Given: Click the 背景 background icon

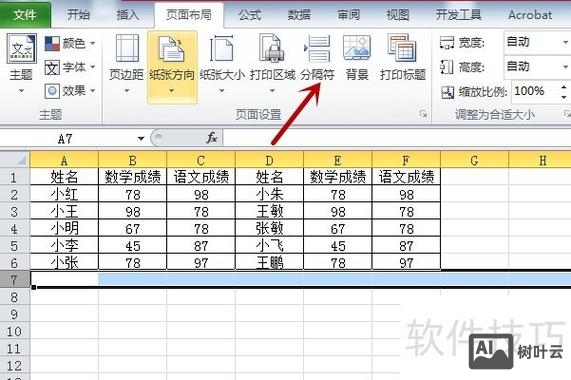Looking at the screenshot, I should point(357,48).
